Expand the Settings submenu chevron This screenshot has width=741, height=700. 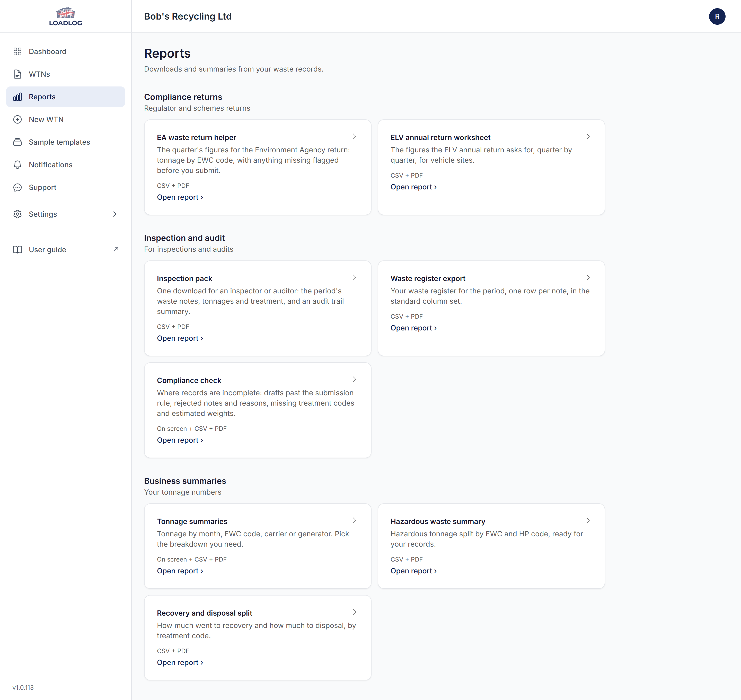115,214
